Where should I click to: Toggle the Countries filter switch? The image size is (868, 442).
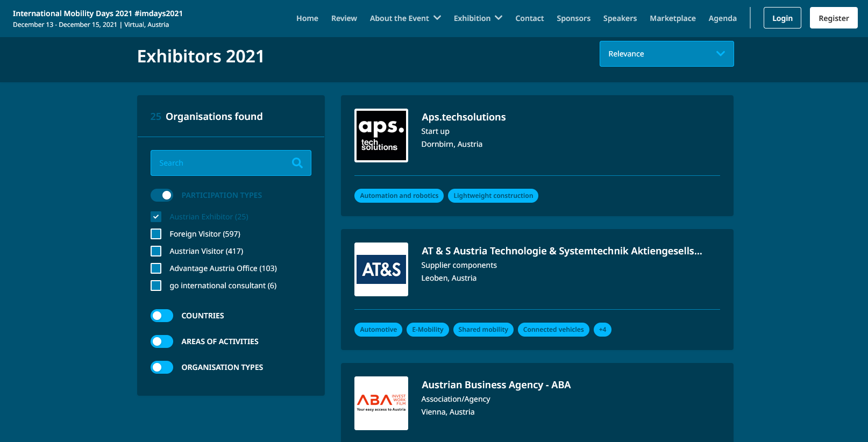(162, 316)
